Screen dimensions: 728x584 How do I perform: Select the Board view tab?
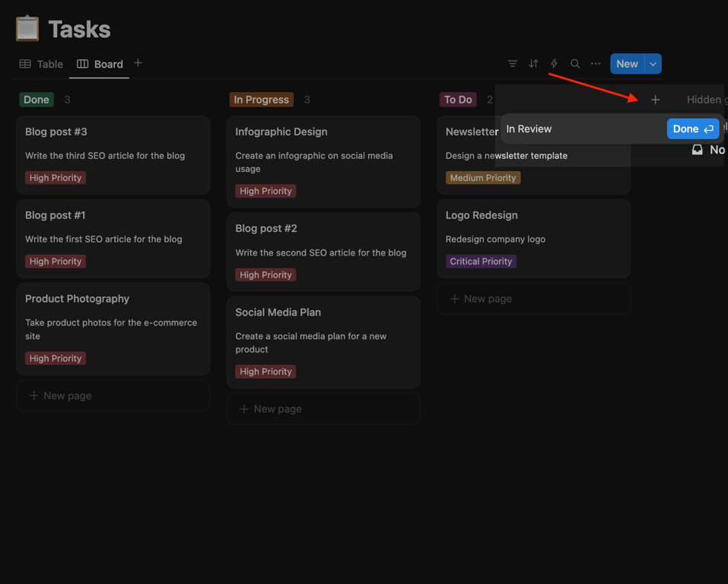(x=100, y=64)
